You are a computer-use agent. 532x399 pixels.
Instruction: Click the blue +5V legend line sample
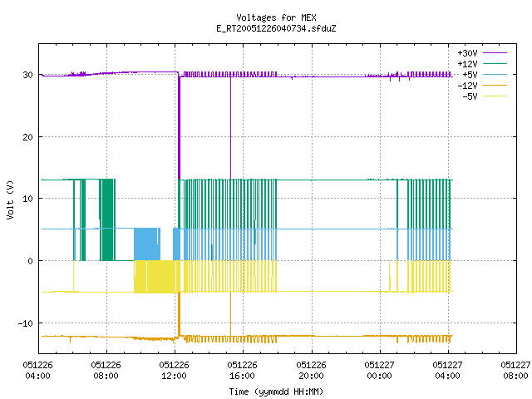(495, 74)
